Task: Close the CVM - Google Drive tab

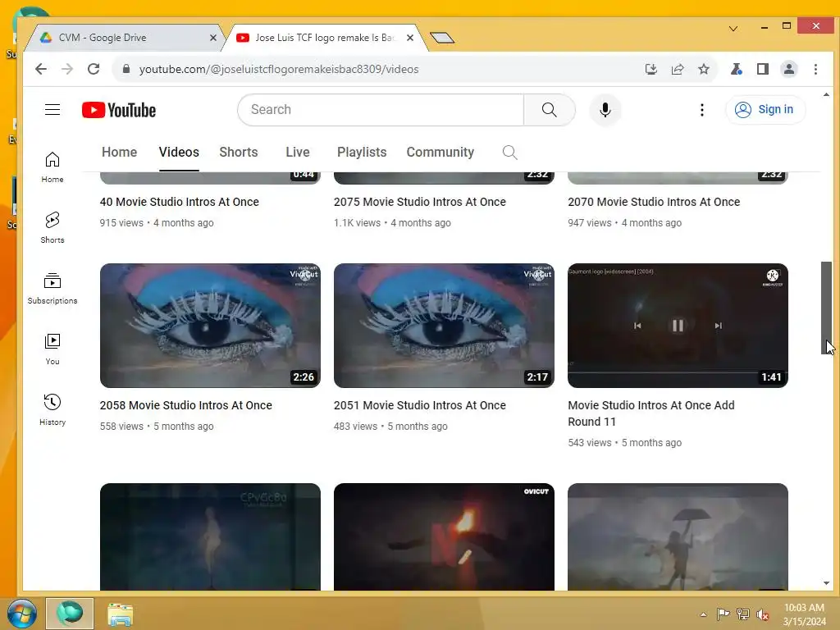Action: pyautogui.click(x=213, y=38)
